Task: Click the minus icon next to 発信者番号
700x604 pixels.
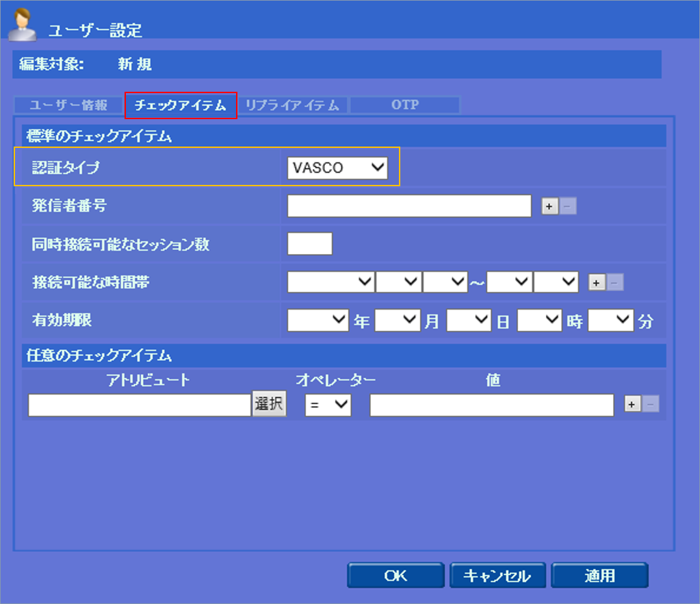Action: 568,206
